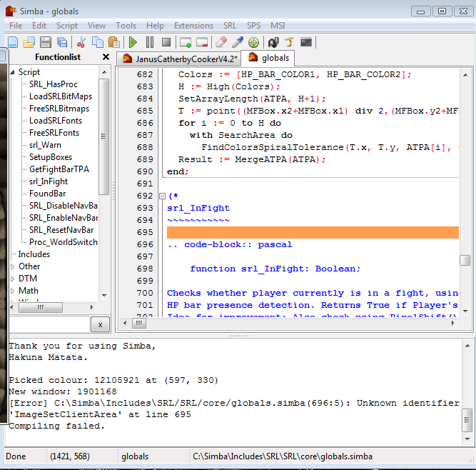This screenshot has height=470, width=476.
Task: Collapse the Script tree node
Action: (x=13, y=72)
